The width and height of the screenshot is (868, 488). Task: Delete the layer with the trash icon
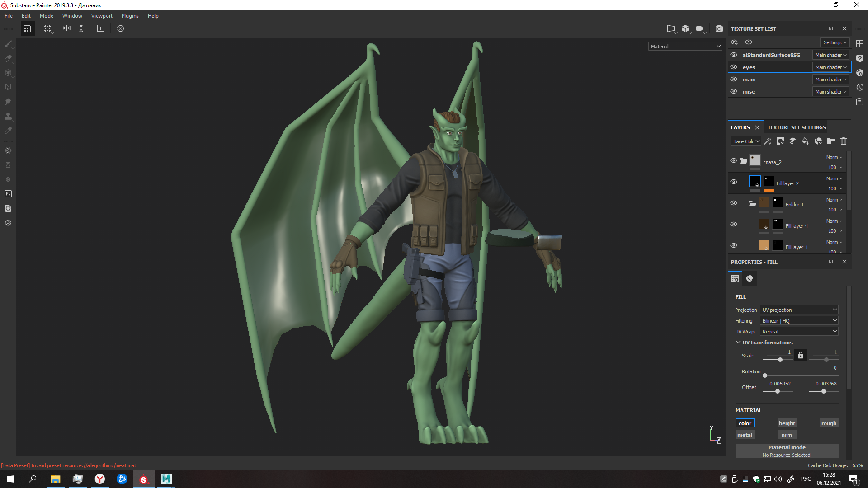point(843,141)
